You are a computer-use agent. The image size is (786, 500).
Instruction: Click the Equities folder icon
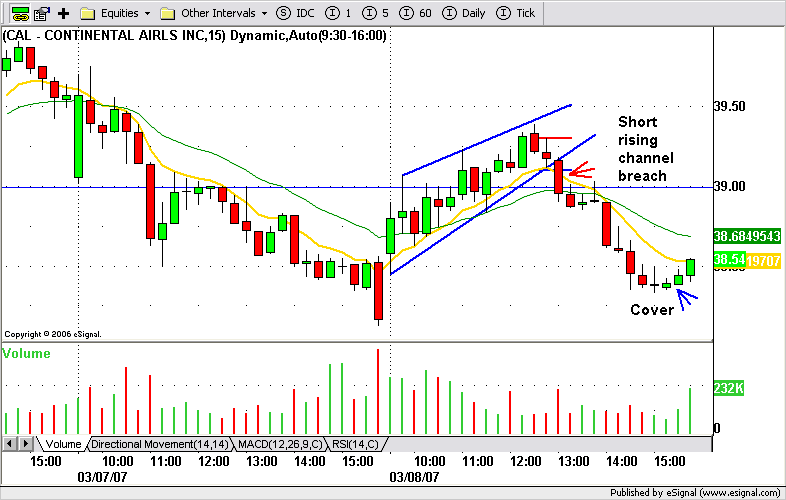[88, 14]
